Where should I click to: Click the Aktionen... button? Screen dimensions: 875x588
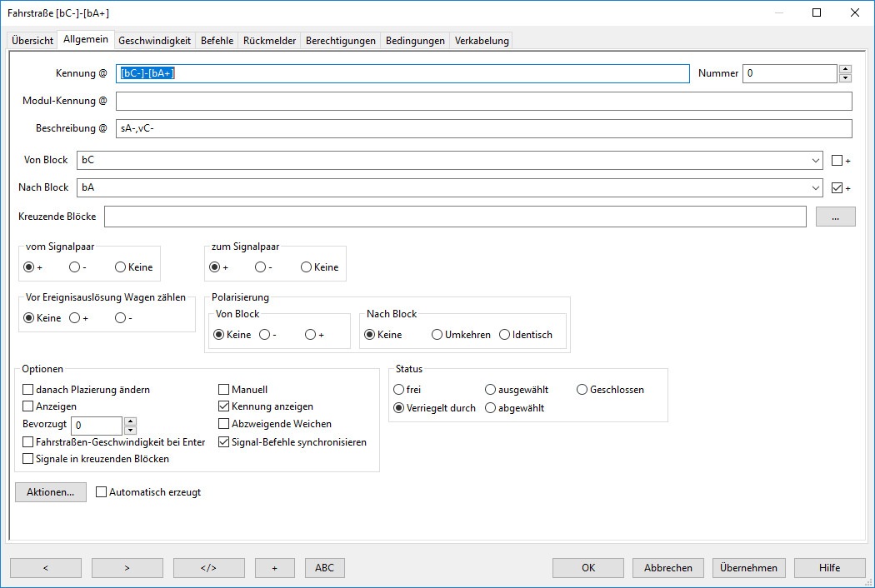pos(50,492)
